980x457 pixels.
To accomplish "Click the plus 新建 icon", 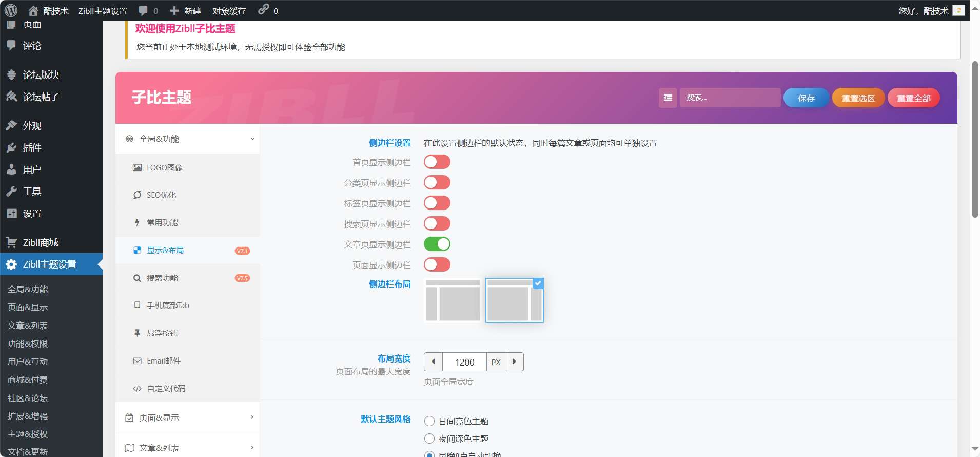I will pos(174,10).
